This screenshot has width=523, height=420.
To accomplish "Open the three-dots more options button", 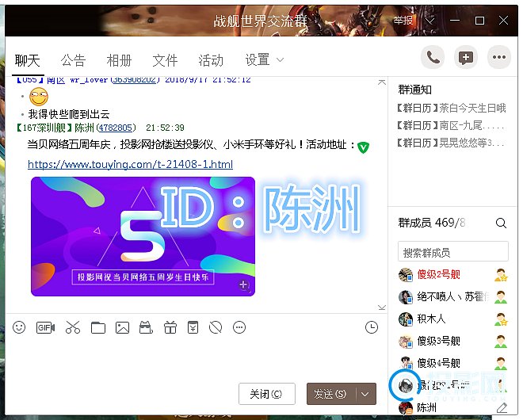I will [x=499, y=57].
